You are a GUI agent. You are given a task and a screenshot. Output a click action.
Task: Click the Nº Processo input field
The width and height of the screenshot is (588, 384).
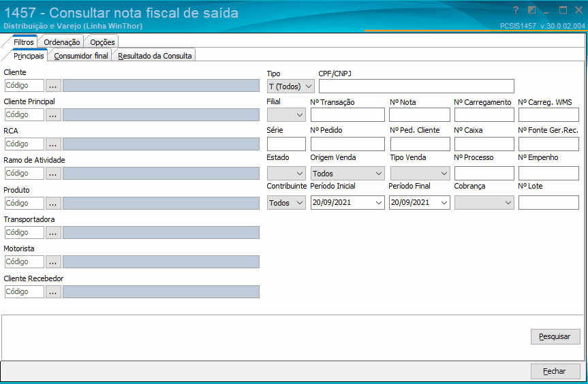click(484, 173)
